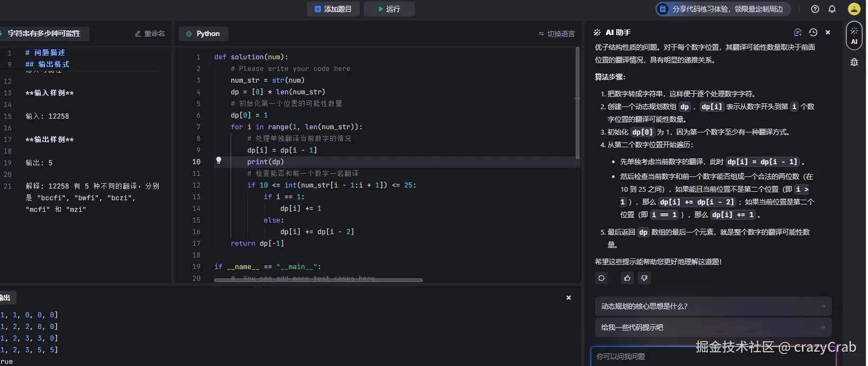Click the 'dp[0] = 1' code line

coord(249,115)
